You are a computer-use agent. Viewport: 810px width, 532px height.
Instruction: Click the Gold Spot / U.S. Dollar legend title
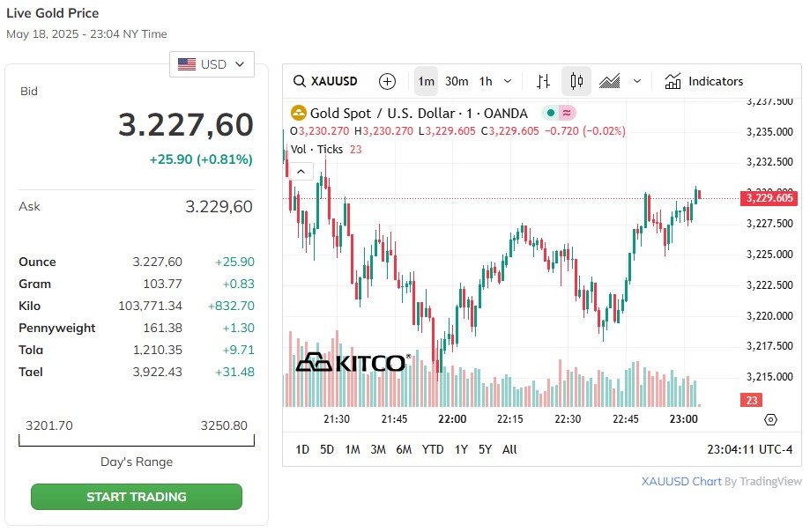coord(419,113)
